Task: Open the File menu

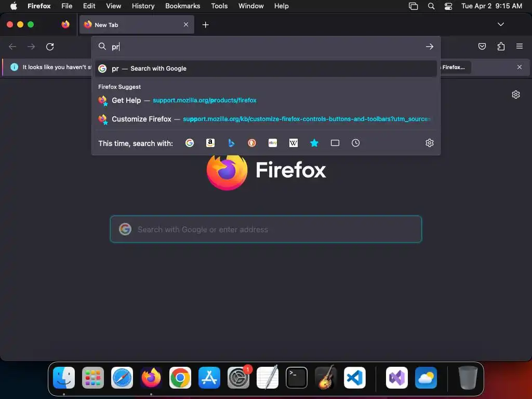Action: tap(66, 6)
